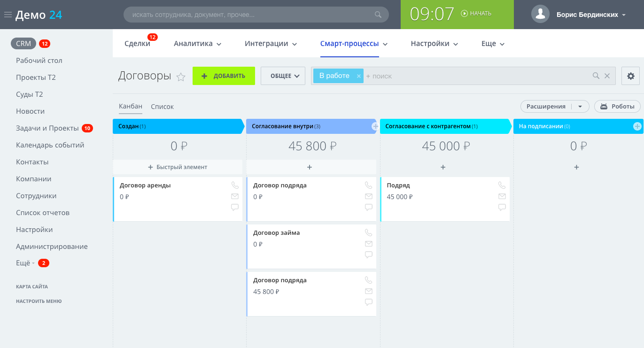644x348 pixels.
Task: Mark Договоры as favorite with star
Action: tap(181, 77)
